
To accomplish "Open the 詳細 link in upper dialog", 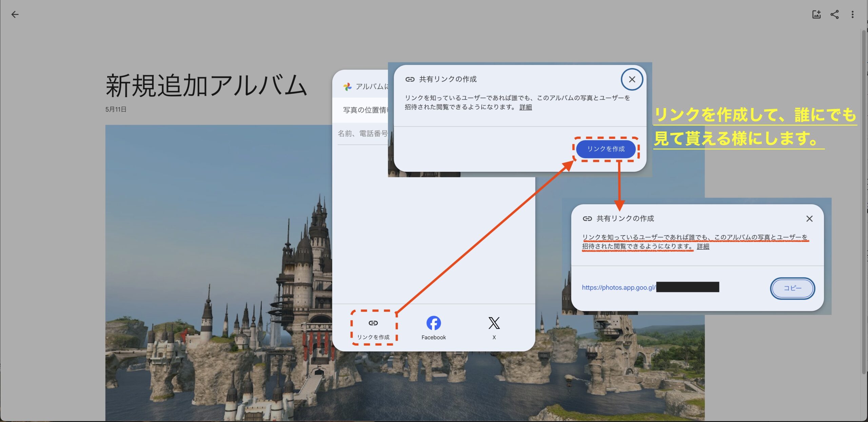I will coord(526,107).
